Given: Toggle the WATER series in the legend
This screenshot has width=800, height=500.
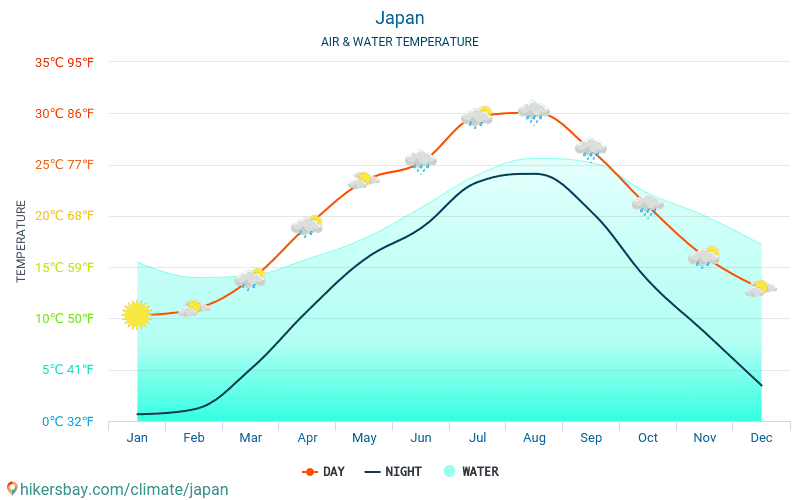Looking at the screenshot, I should 471,471.
